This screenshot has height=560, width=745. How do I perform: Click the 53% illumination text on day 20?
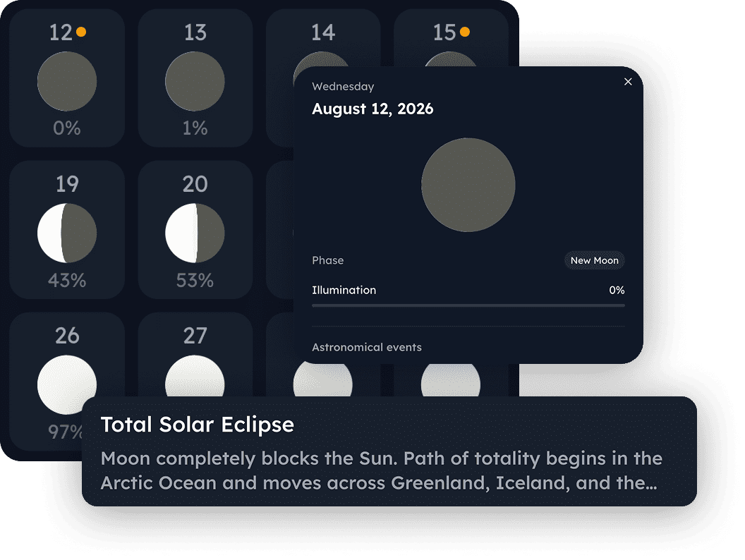click(x=195, y=280)
